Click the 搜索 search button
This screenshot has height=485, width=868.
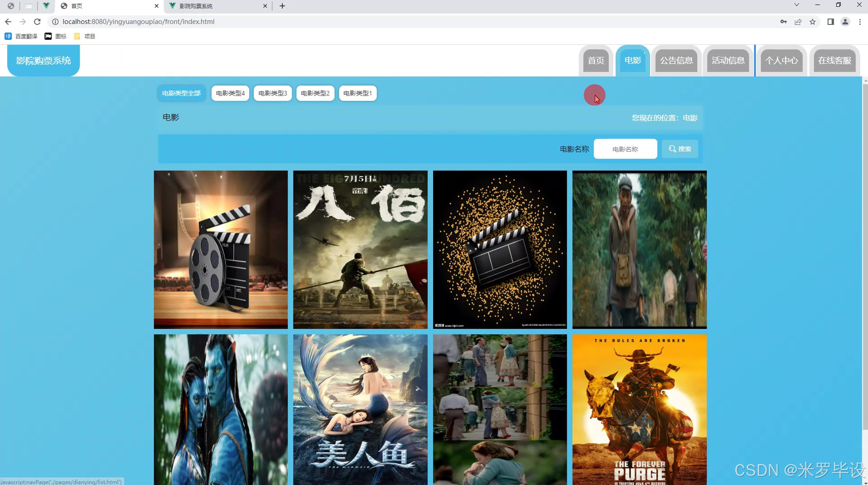(x=680, y=149)
